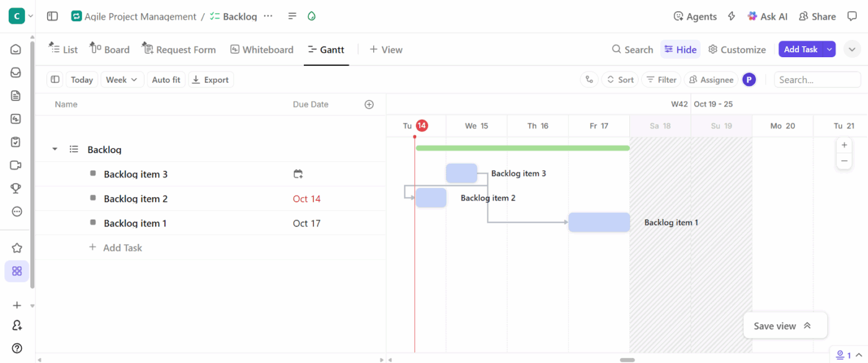Open the chat icon in the top bar
The height and width of the screenshot is (363, 868).
[x=852, y=16]
